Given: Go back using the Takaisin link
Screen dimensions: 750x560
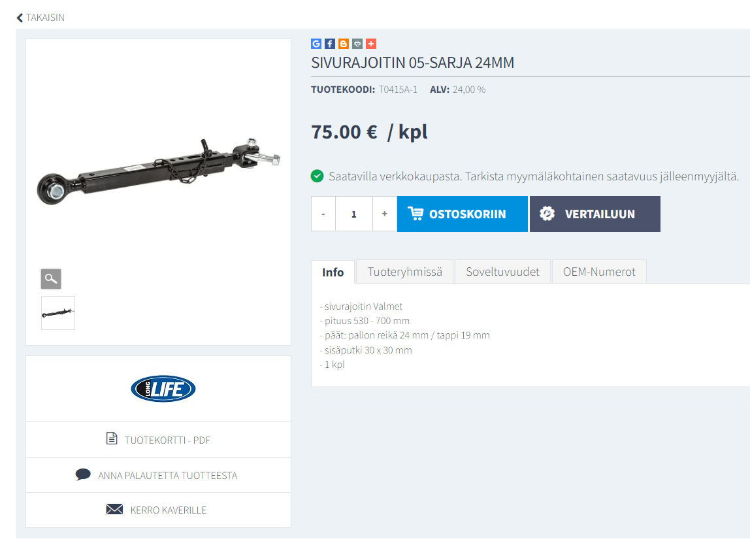Looking at the screenshot, I should point(41,18).
